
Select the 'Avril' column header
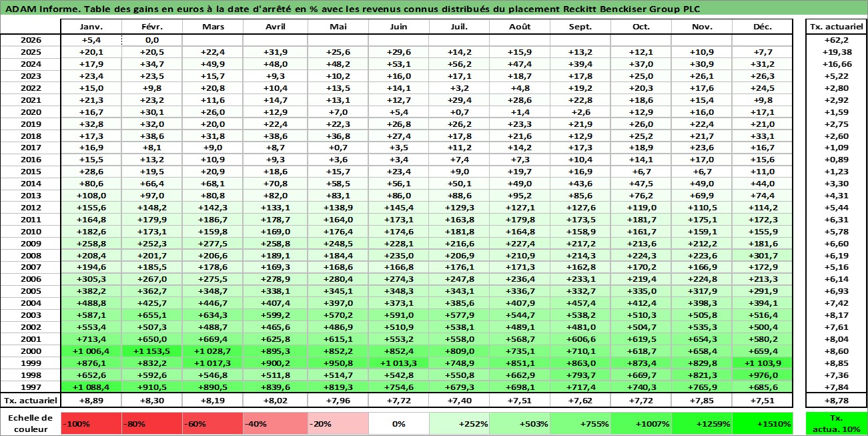(x=275, y=27)
